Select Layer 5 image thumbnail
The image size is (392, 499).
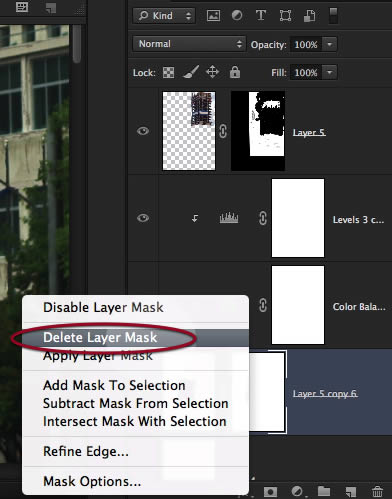(x=189, y=131)
